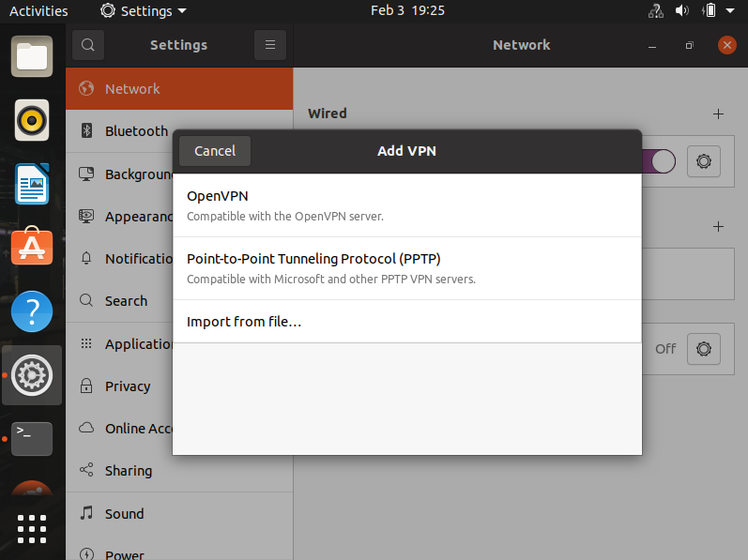Click the Notifications bell icon

pyautogui.click(x=86, y=258)
